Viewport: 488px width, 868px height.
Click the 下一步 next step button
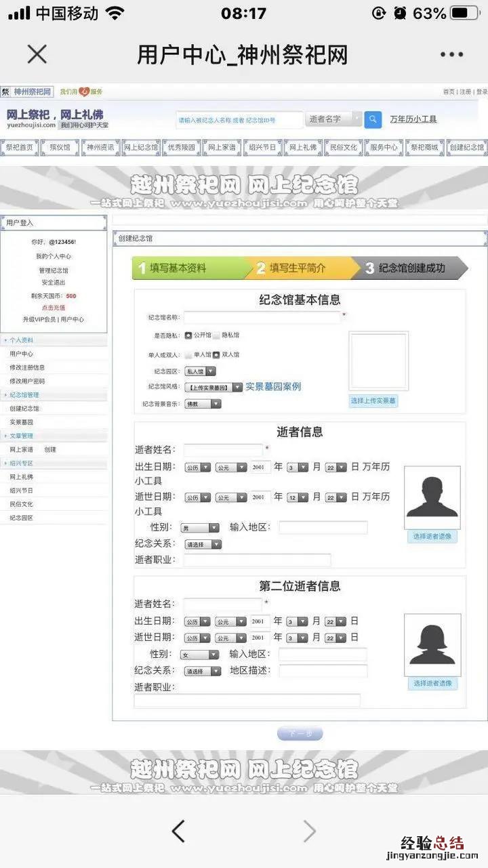pos(300,734)
